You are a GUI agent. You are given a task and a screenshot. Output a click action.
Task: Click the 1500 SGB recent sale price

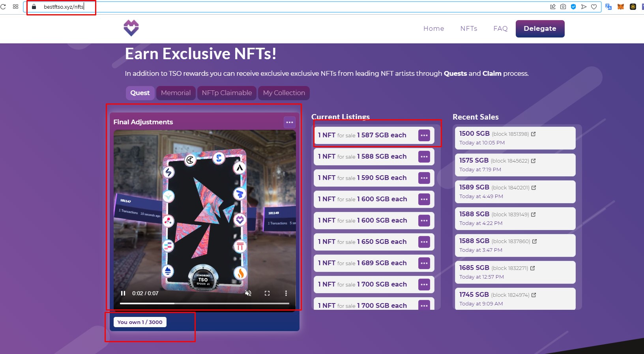[474, 133]
